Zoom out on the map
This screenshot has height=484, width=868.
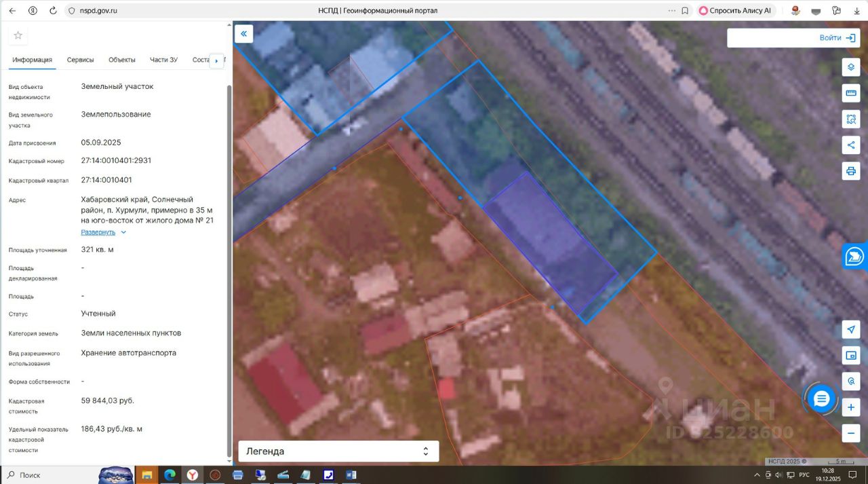851,432
